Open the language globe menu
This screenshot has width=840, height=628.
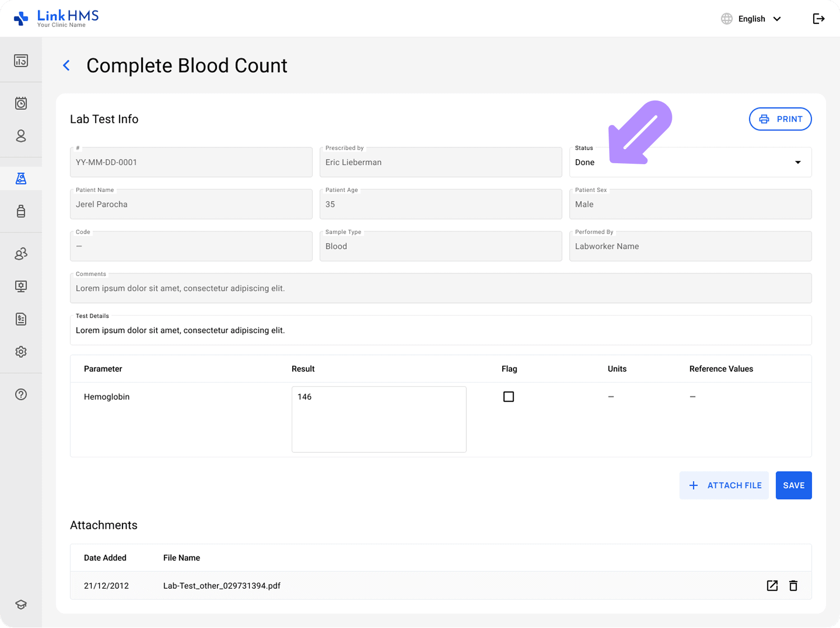(x=726, y=18)
